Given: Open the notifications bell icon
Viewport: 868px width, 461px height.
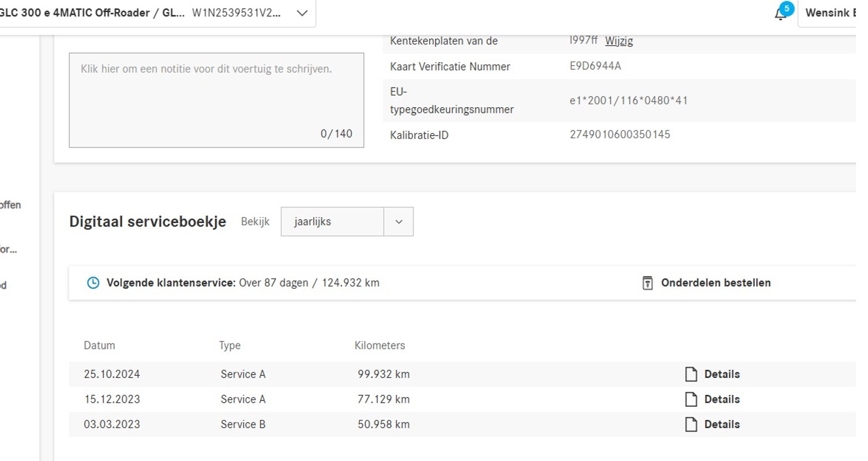Looking at the screenshot, I should point(780,14).
